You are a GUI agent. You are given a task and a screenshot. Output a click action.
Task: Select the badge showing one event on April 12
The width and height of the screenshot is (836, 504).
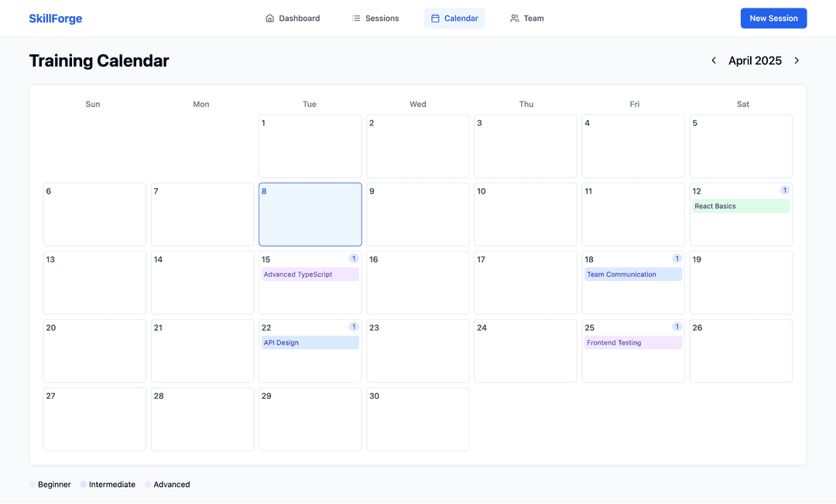(x=785, y=190)
